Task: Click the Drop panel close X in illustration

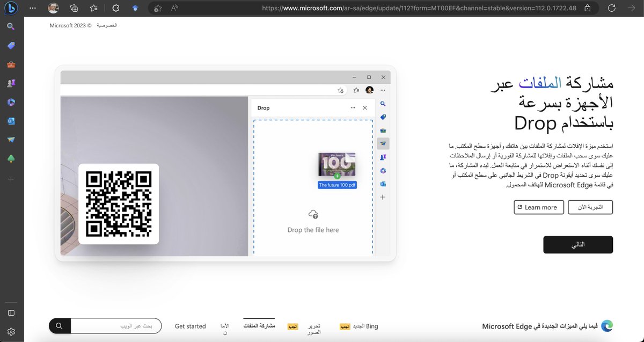Action: click(365, 108)
